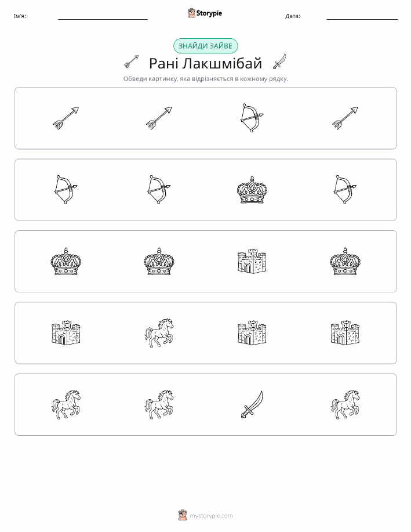411x532 pixels.
Task: Click the small sword icon right of title
Action: [x=280, y=61]
